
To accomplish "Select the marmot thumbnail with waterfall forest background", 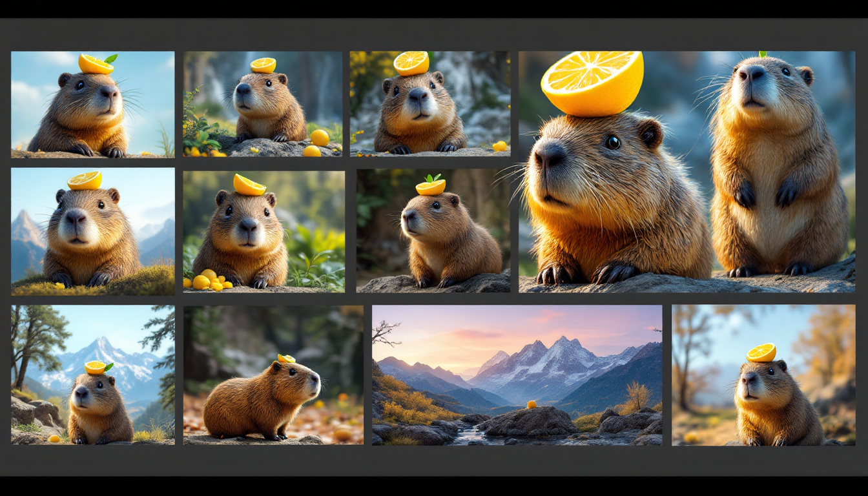I will coord(263,104).
